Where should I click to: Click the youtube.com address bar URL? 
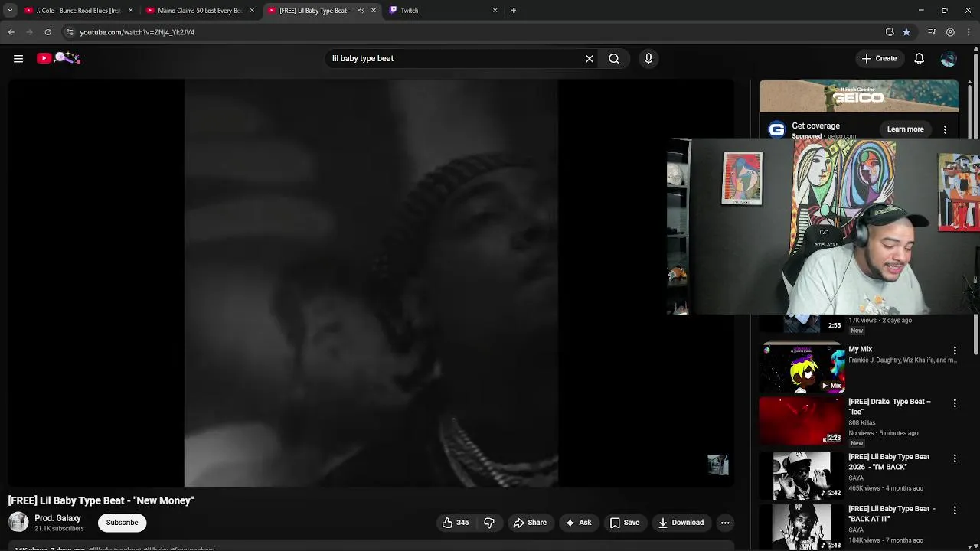coord(137,32)
